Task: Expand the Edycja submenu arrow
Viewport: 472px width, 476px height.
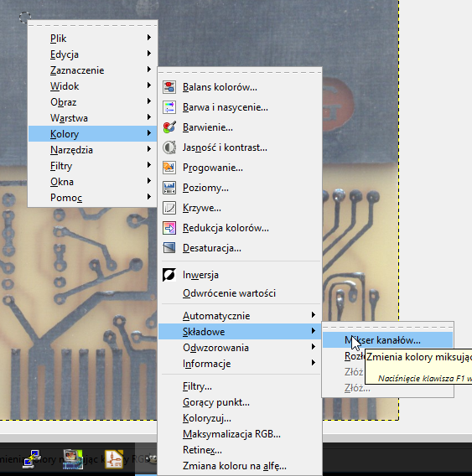Action: tap(149, 54)
